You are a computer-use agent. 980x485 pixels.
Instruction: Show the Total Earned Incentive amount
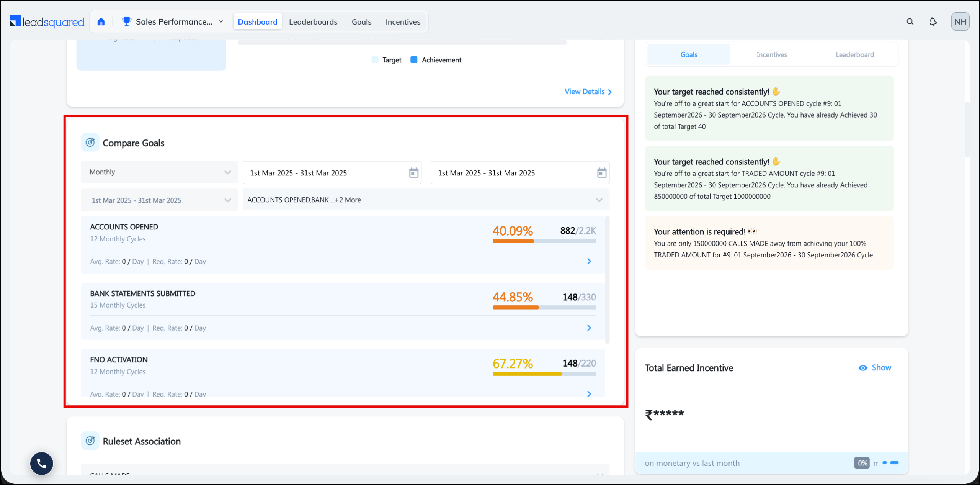(x=875, y=368)
